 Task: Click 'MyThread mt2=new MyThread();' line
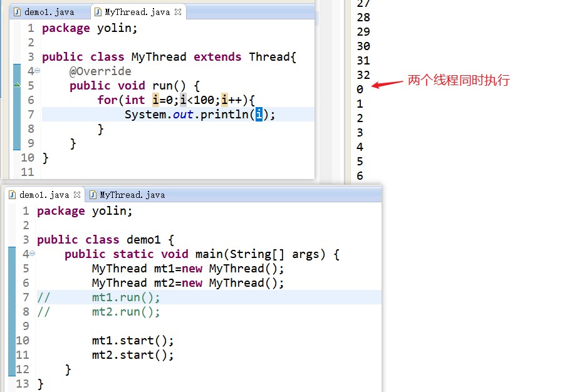[188, 282]
